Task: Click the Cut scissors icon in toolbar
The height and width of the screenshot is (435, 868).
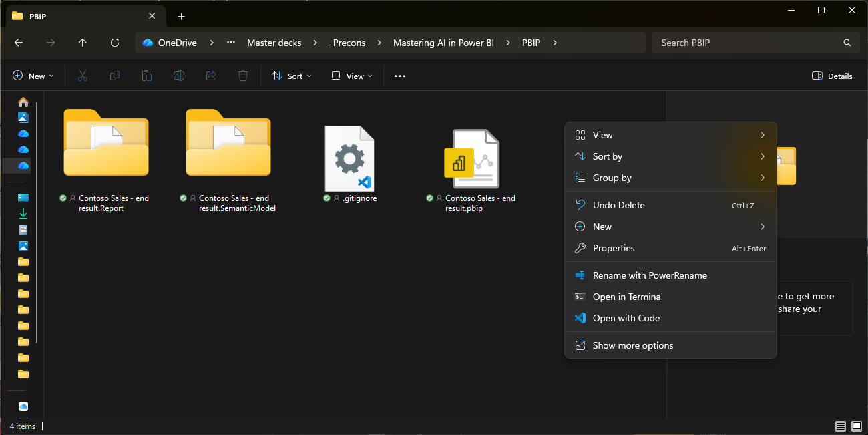Action: coord(83,76)
